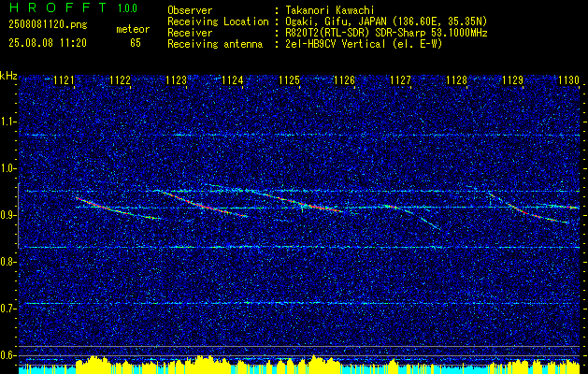
Task: Click frequency axis label 1.1
Action: tap(7, 122)
